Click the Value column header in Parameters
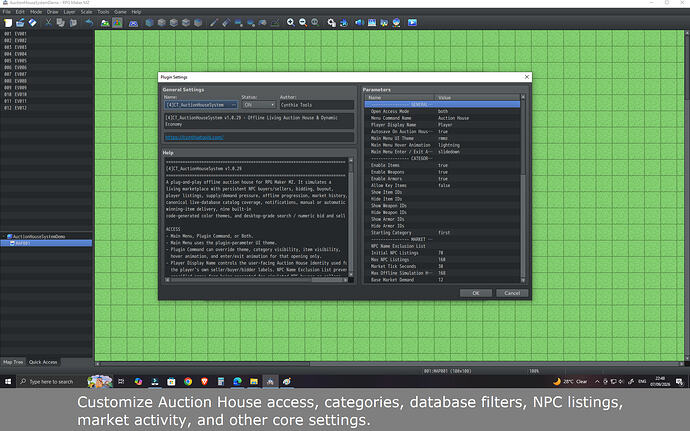The image size is (690, 431). click(x=477, y=97)
